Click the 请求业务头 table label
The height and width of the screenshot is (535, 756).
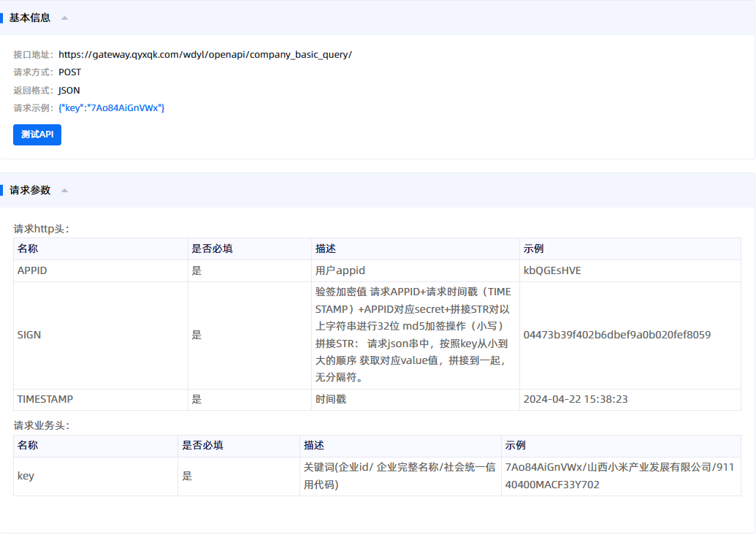[x=42, y=425]
